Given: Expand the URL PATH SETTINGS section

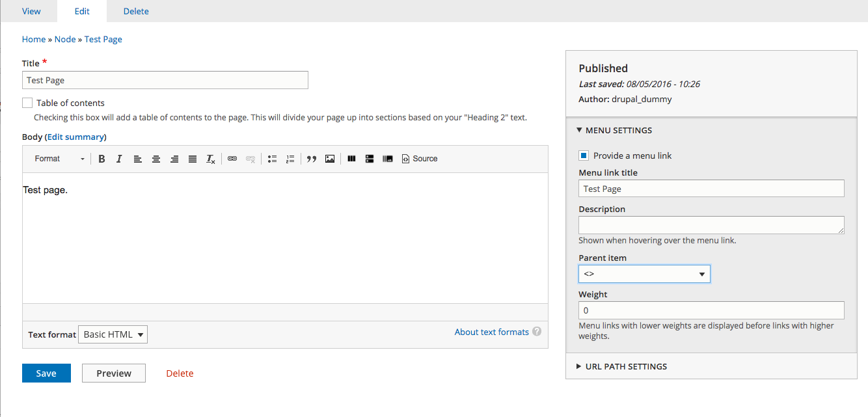Looking at the screenshot, I should point(626,366).
